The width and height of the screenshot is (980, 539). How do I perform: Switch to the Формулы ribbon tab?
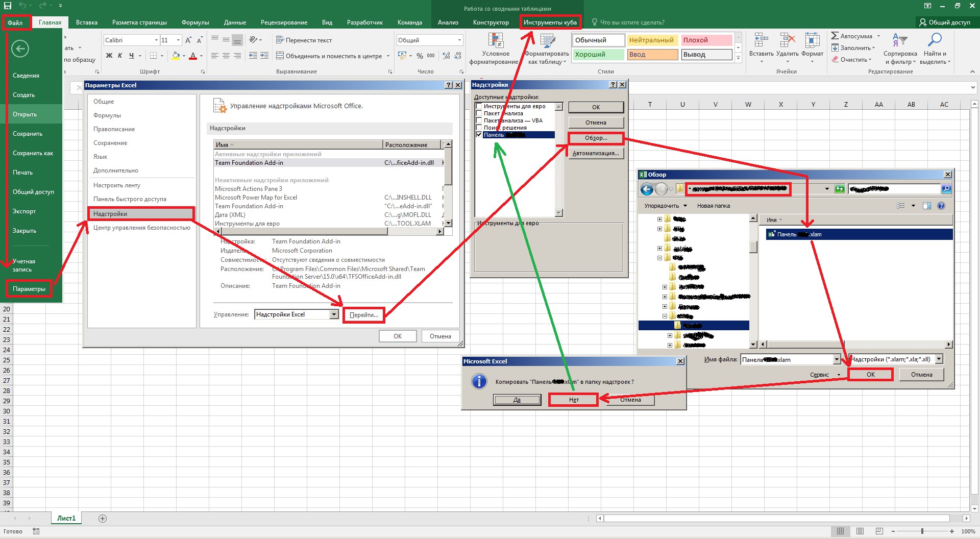click(x=195, y=22)
